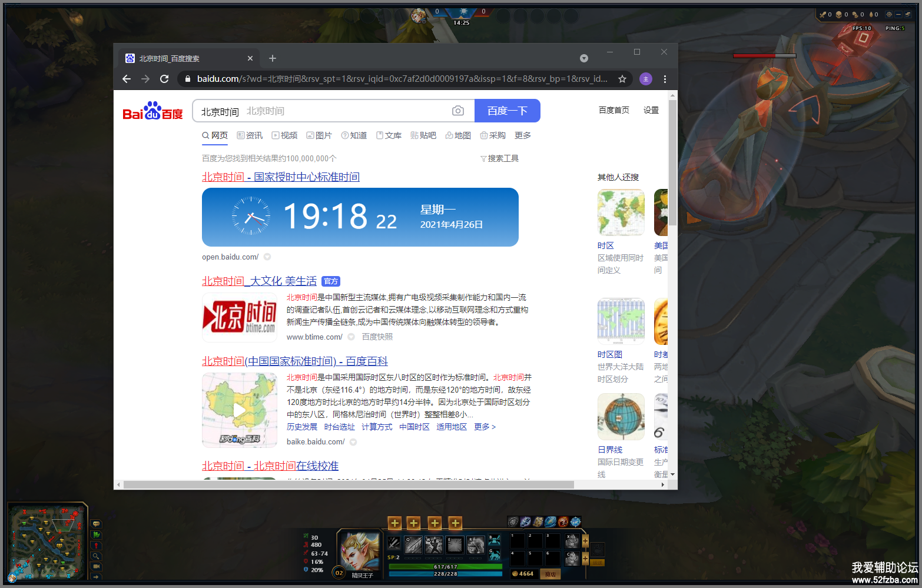Click the B recall ability icon
Image resolution: width=922 pixels, height=588 pixels.
point(495,540)
